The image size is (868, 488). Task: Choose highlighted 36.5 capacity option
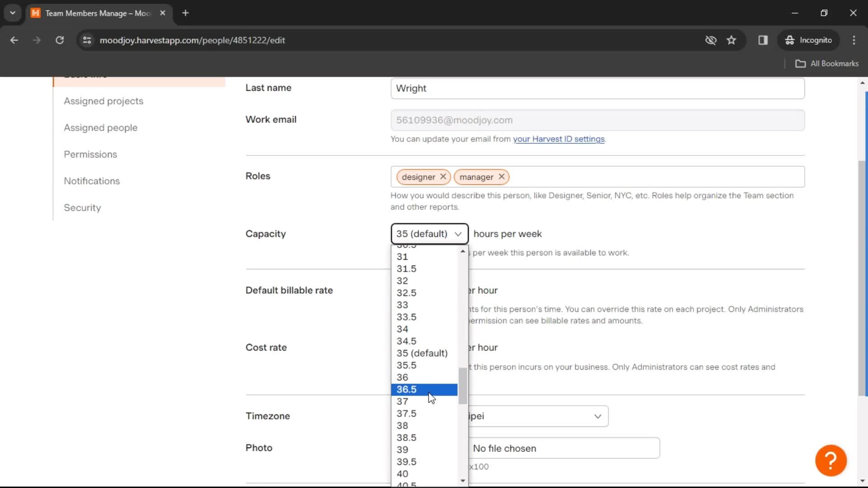pyautogui.click(x=424, y=389)
